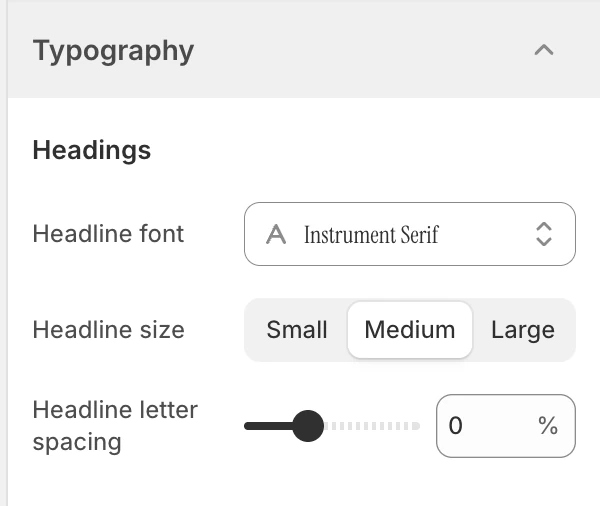
Task: Click blank space in Headline font box
Action: [x=486, y=234]
